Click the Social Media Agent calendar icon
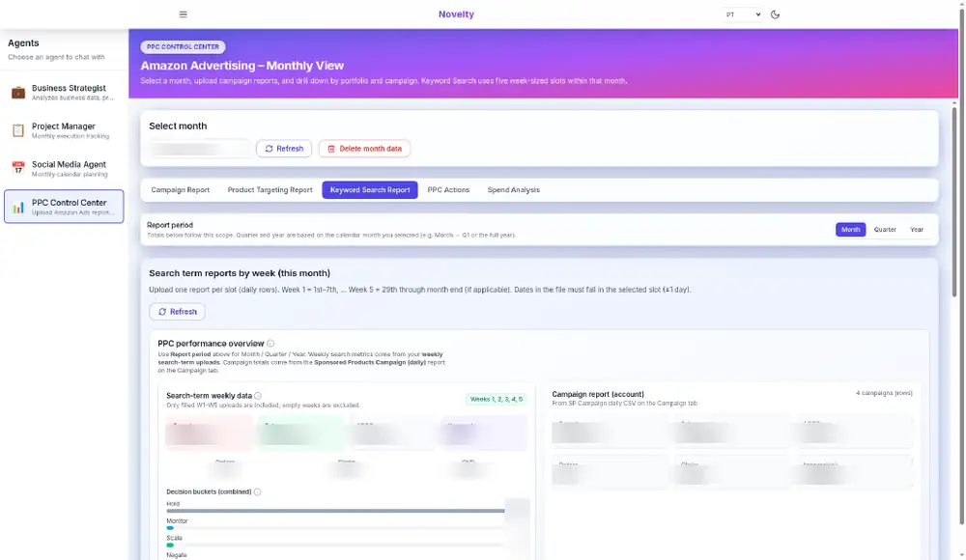 (18, 168)
